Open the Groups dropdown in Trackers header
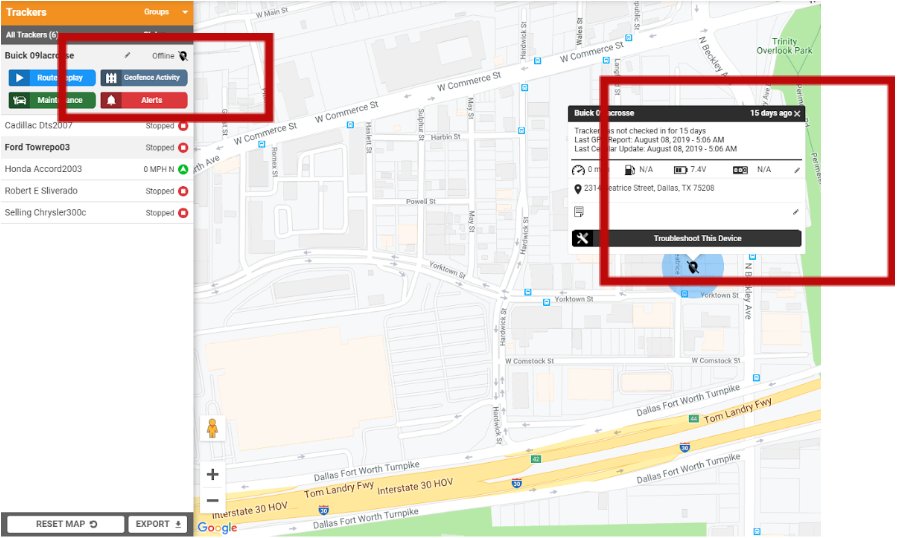The image size is (898, 538). [166, 11]
